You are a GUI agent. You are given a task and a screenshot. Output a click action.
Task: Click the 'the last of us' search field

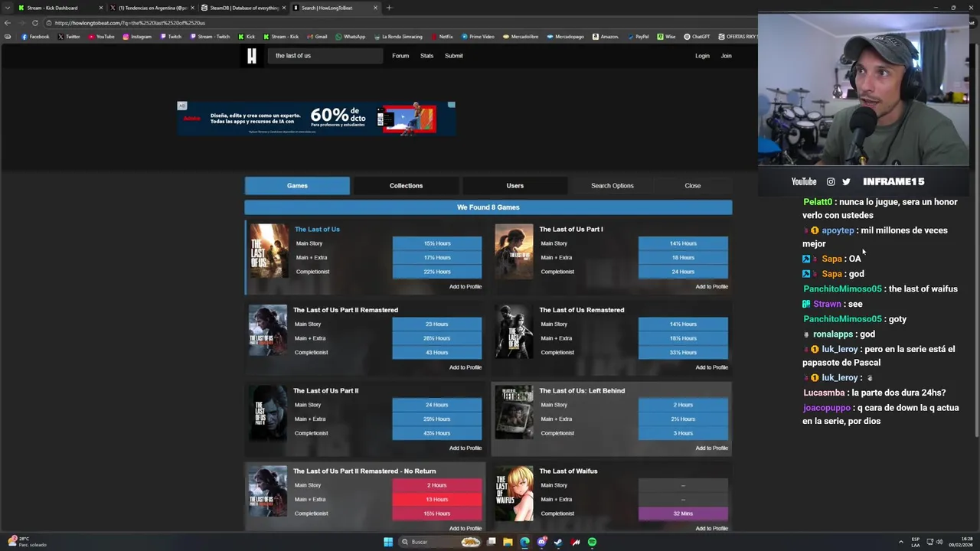click(x=325, y=56)
